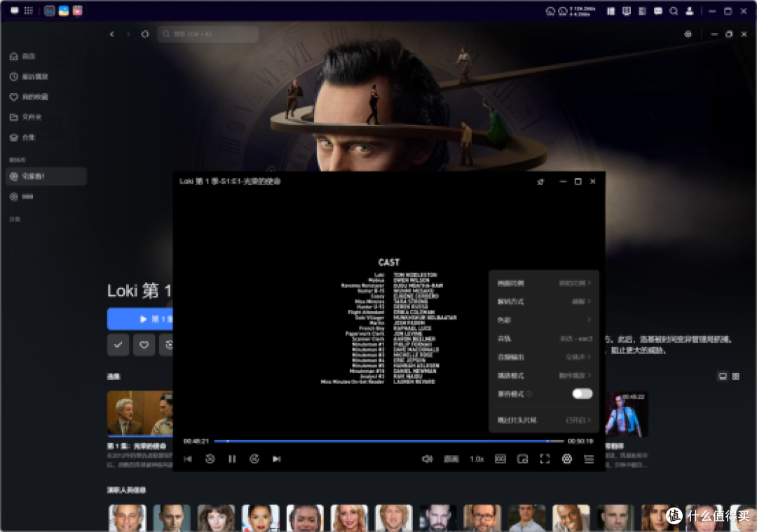
Task: Open the user account icon in the system tray
Action: click(690, 11)
